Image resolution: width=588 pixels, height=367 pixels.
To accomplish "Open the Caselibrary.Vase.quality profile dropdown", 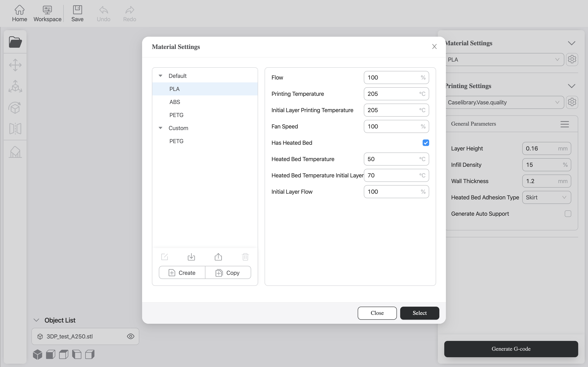I will [504, 102].
